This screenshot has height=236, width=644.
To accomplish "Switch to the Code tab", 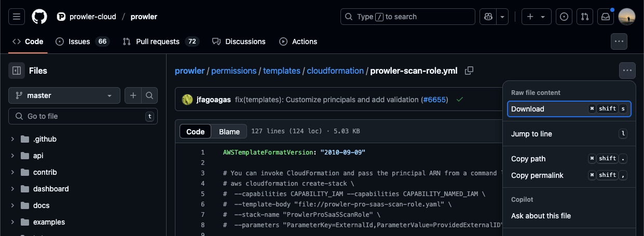I will click(28, 41).
